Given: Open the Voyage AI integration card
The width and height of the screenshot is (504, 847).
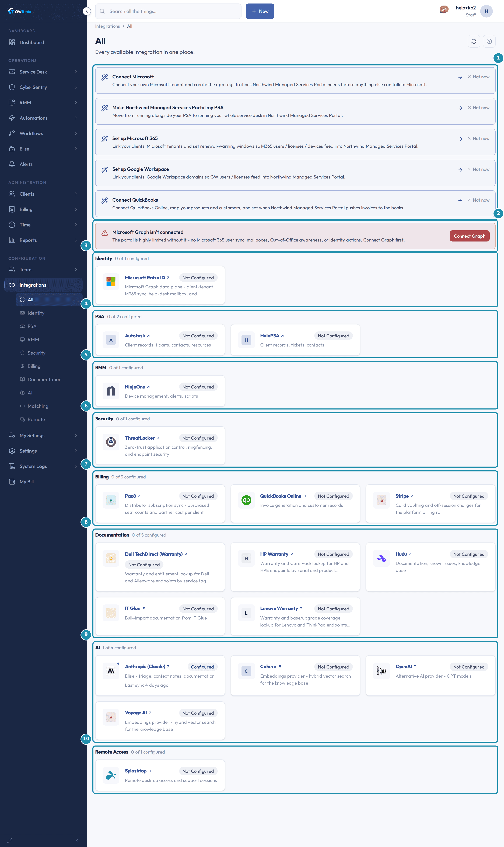Looking at the screenshot, I should (x=160, y=721).
